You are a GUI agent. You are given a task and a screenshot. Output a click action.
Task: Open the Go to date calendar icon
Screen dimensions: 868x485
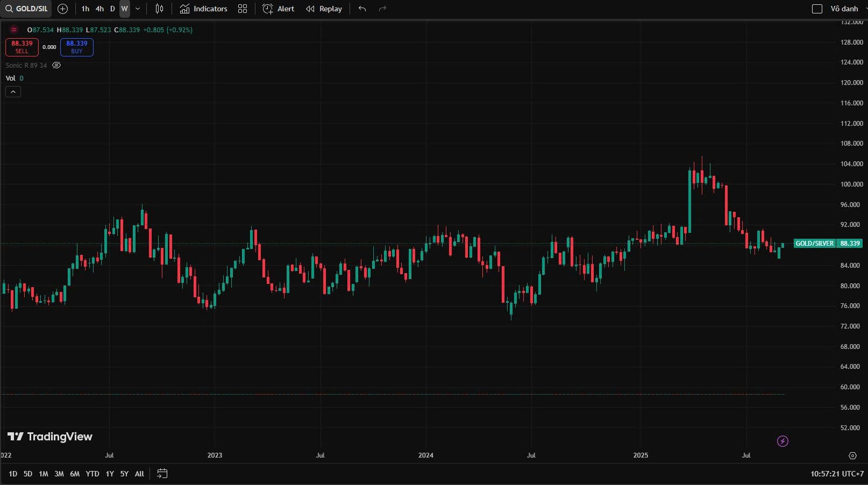(162, 474)
